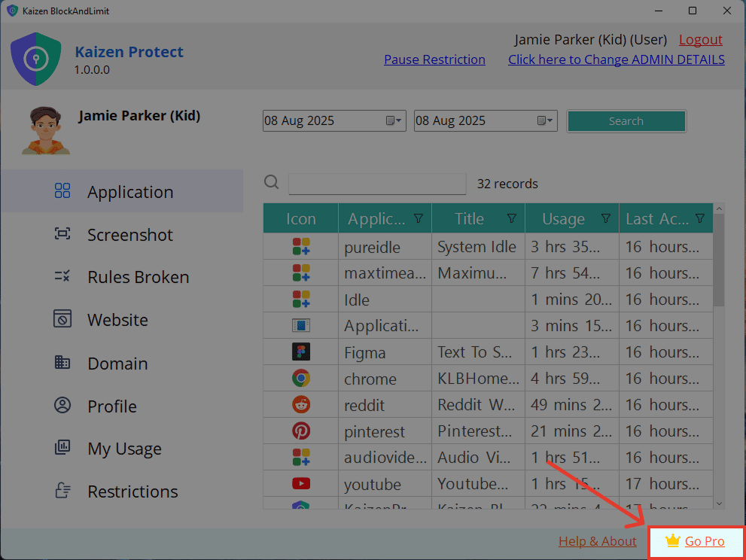Click the YouTube icon in the application list

(300, 484)
